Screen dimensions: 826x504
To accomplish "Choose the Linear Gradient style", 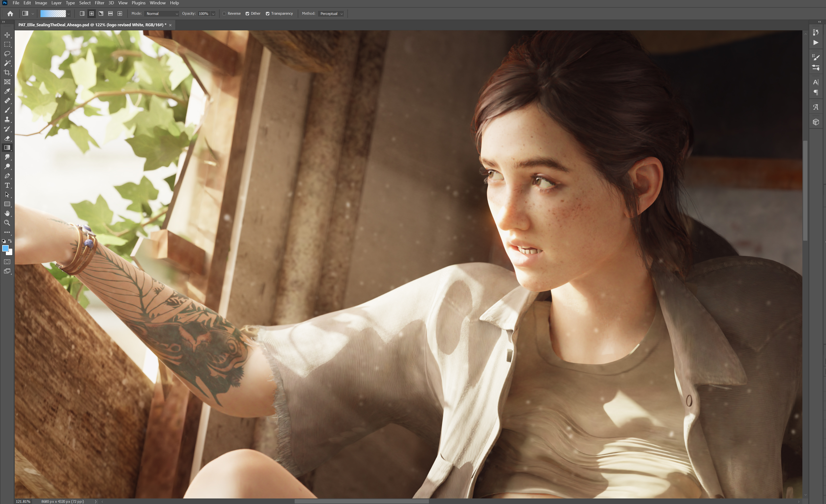I will click(82, 14).
